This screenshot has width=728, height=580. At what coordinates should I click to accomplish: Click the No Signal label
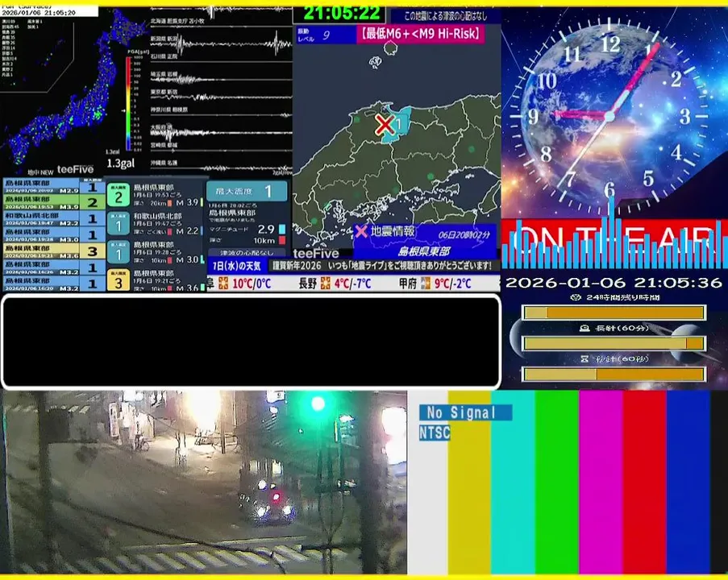point(465,412)
